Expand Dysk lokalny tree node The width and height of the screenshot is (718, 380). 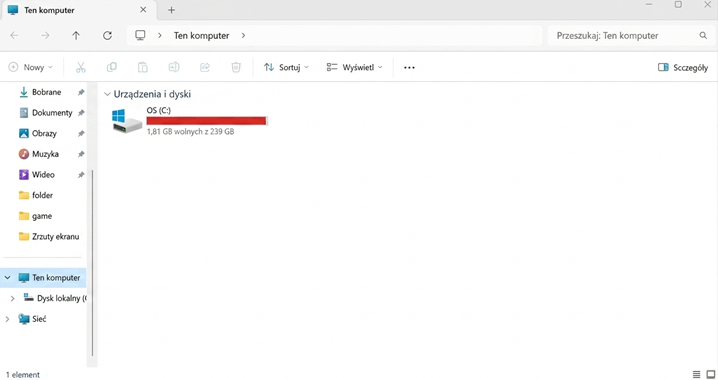(x=12, y=298)
